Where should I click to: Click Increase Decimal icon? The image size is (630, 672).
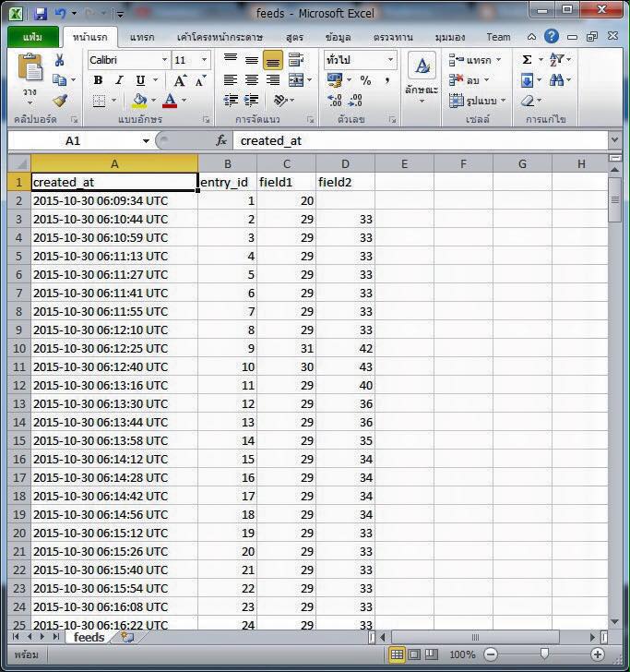335,101
